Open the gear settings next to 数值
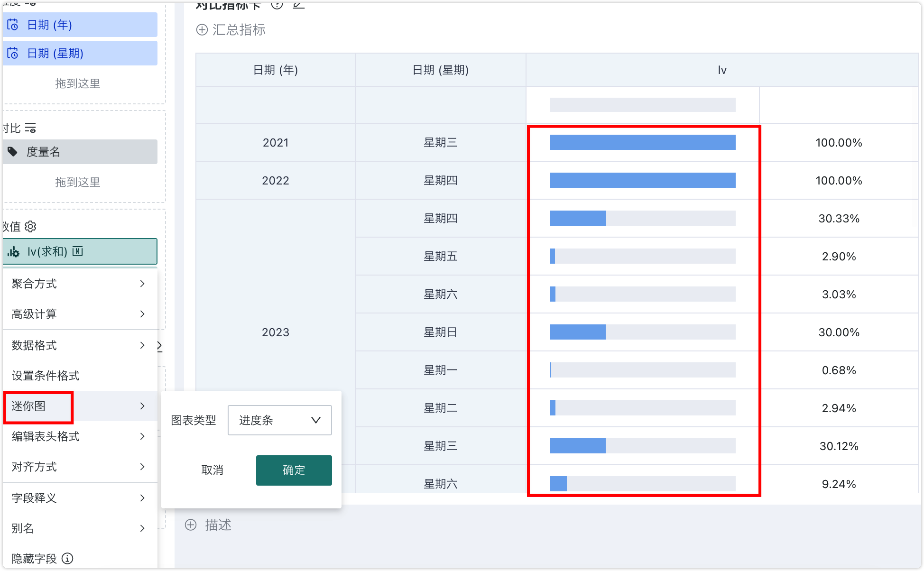This screenshot has width=924, height=571. point(30,227)
